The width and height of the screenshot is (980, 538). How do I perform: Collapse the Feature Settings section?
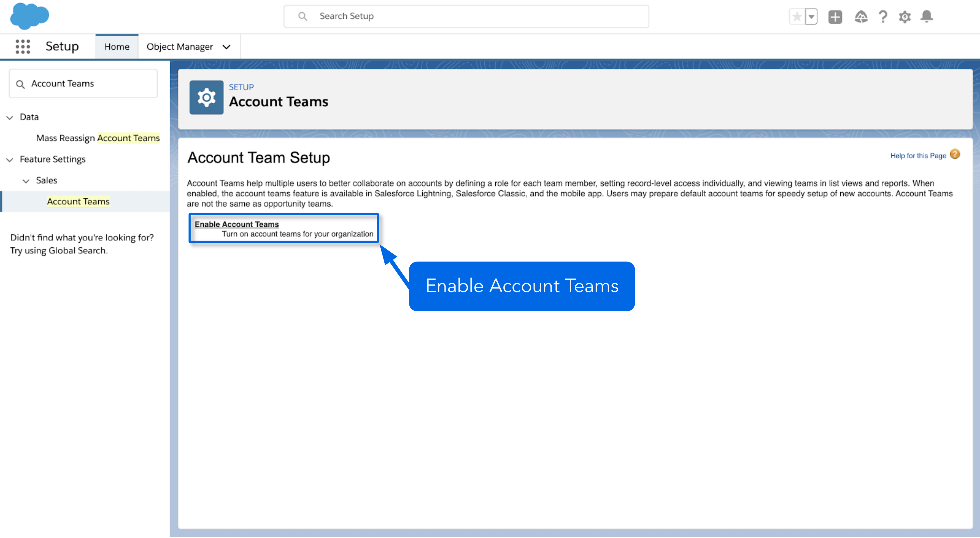coord(9,159)
